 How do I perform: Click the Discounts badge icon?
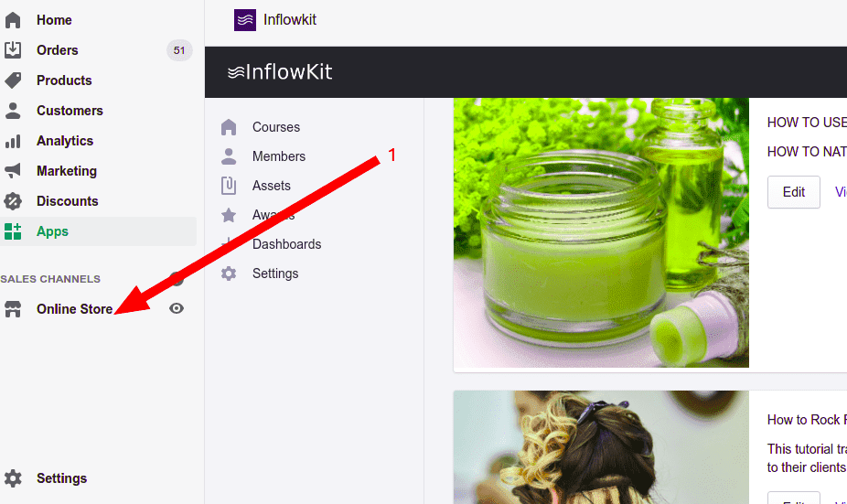pyautogui.click(x=13, y=201)
